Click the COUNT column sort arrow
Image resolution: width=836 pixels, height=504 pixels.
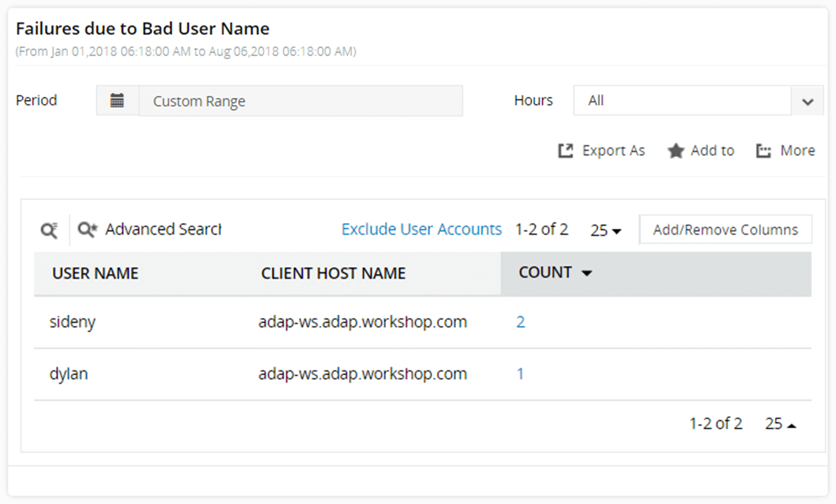click(x=587, y=273)
